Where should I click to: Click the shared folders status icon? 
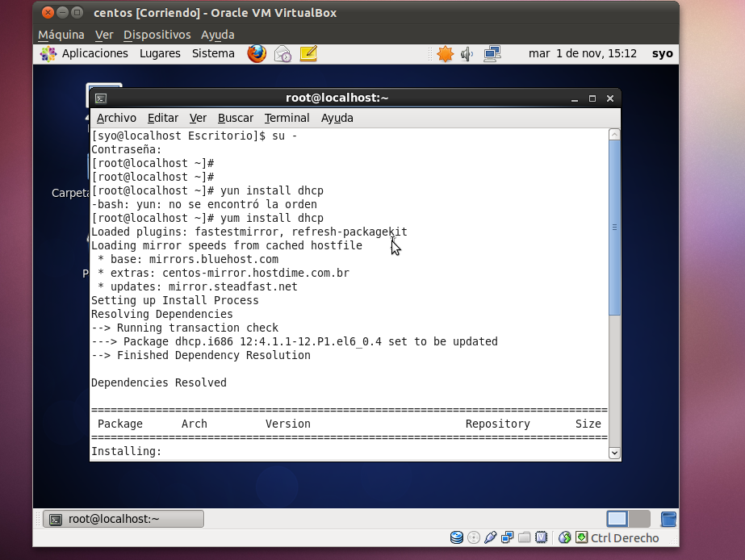[x=524, y=537]
